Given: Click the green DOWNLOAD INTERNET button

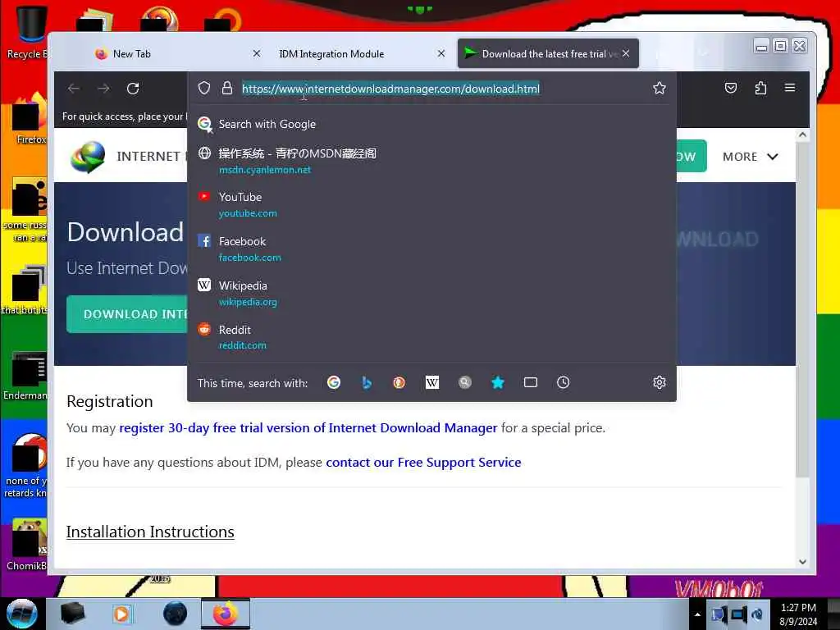Looking at the screenshot, I should point(127,314).
